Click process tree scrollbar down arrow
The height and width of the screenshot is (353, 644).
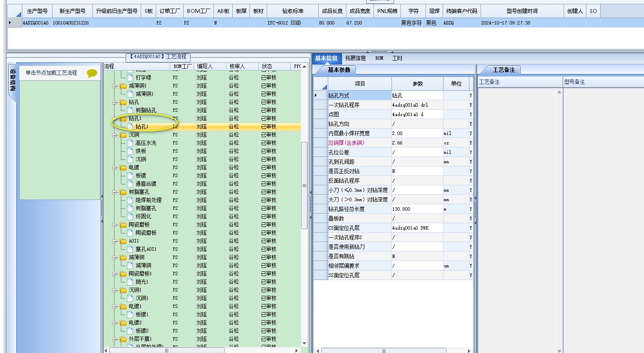304,343
